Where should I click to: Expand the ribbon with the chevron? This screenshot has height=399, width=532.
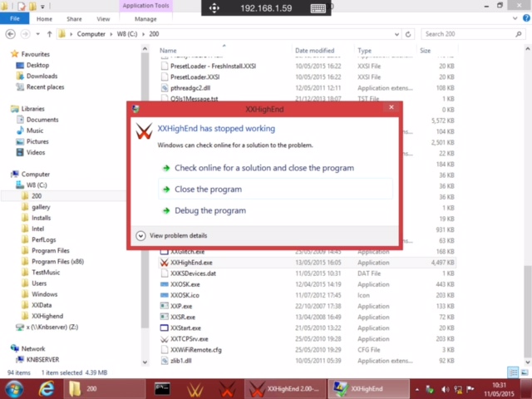coord(515,18)
